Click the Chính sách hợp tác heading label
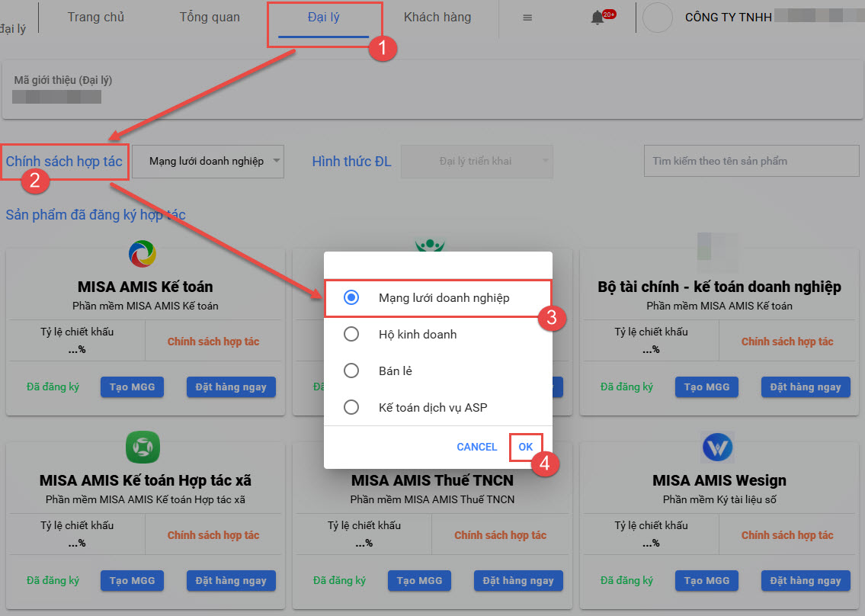This screenshot has width=865, height=616. pos(64,162)
